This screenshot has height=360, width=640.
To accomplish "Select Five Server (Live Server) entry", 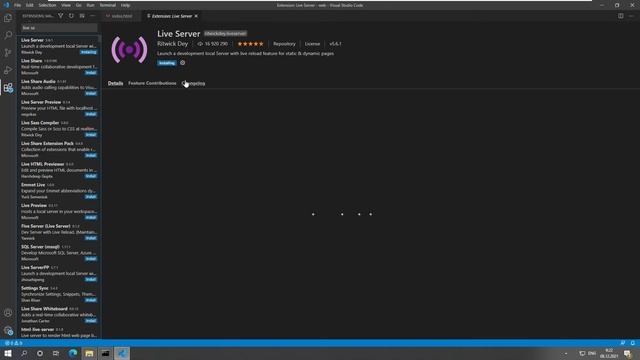I will 59,232.
